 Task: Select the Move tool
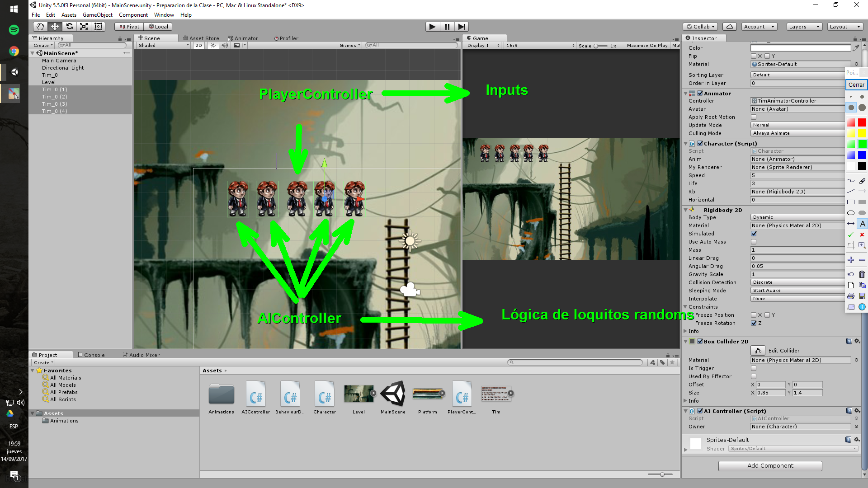[55, 27]
